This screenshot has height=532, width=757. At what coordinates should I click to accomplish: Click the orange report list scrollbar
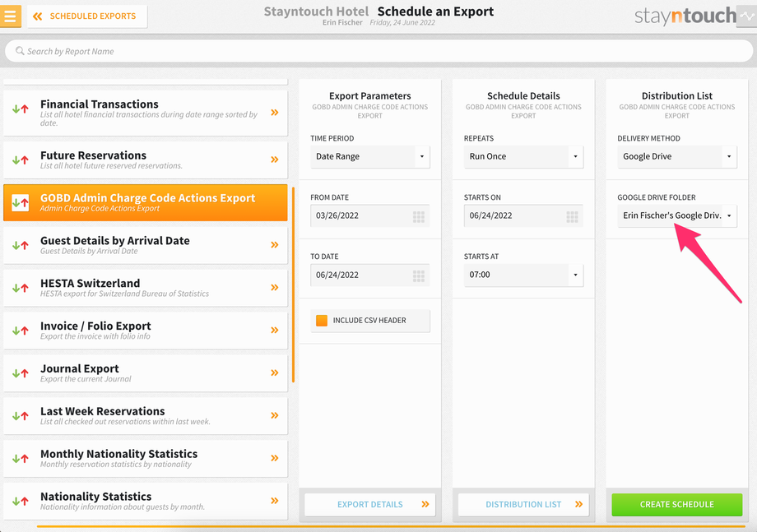(x=293, y=285)
